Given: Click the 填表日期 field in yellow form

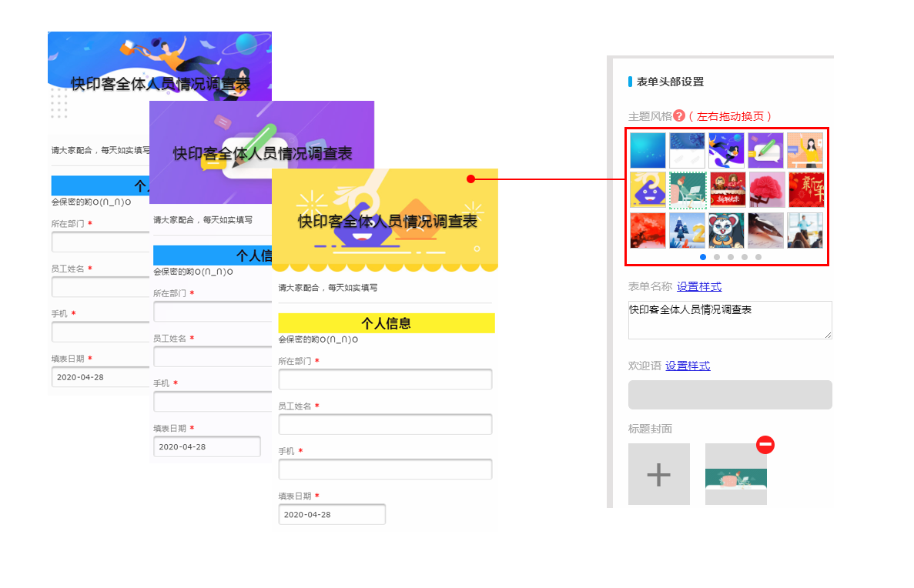Looking at the screenshot, I should 332,515.
